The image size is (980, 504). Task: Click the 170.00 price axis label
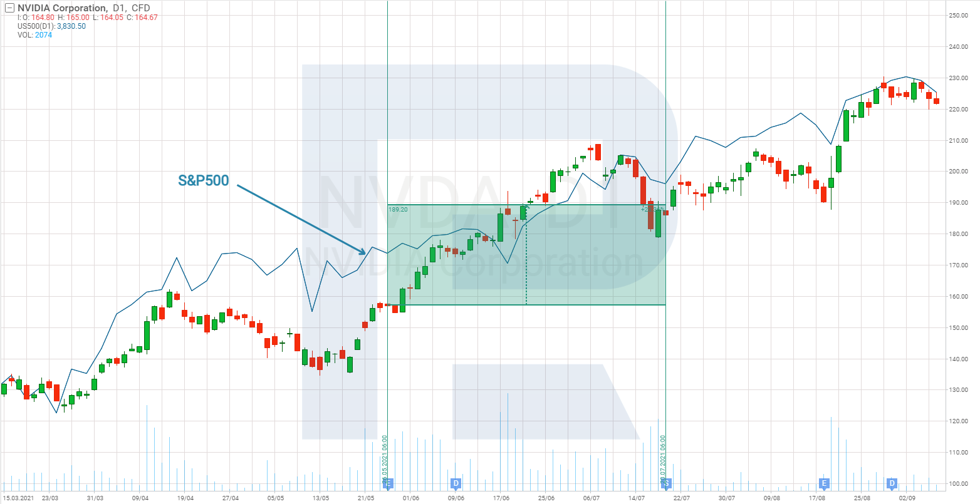coord(959,265)
